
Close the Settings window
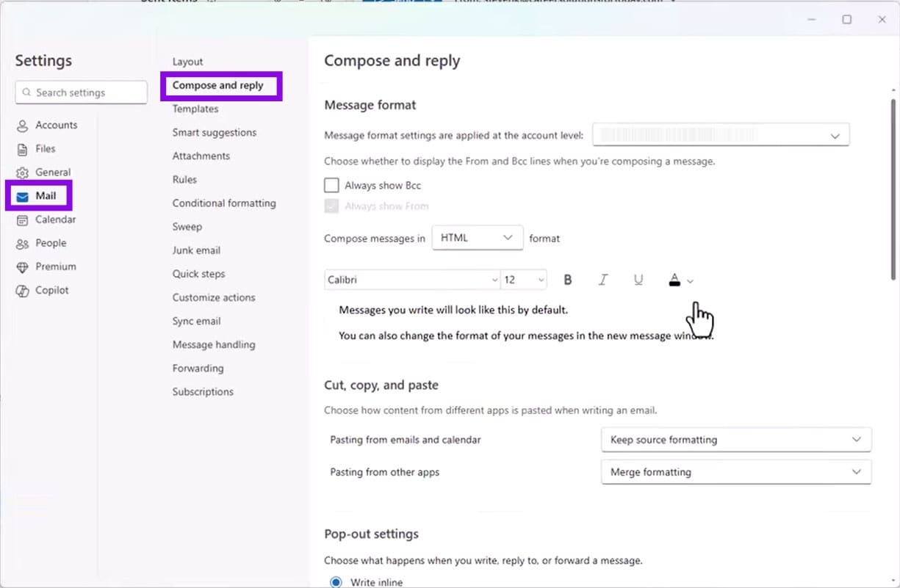pyautogui.click(x=882, y=20)
